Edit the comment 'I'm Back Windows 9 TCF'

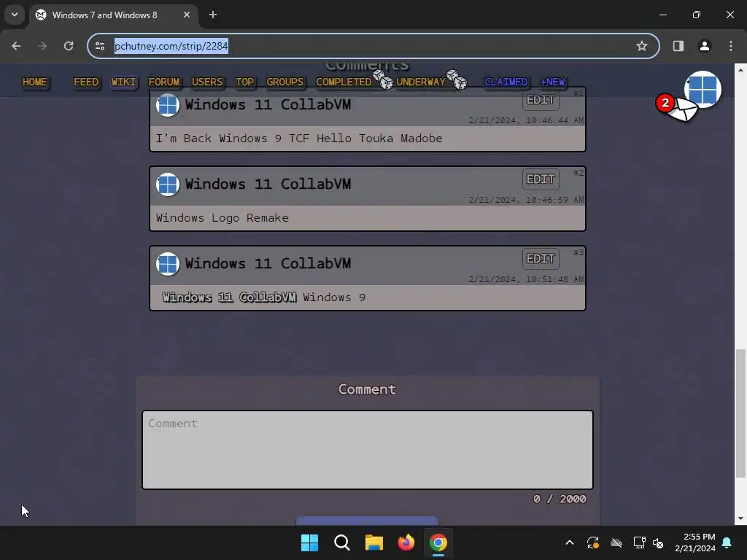pos(541,99)
